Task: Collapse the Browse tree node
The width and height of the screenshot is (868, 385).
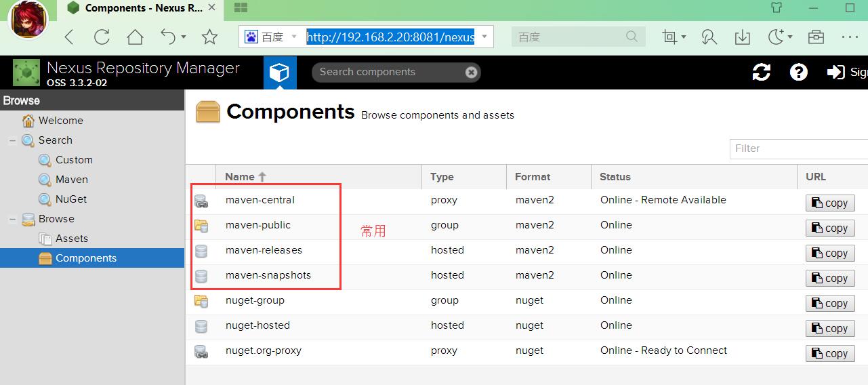Action: click(x=12, y=220)
